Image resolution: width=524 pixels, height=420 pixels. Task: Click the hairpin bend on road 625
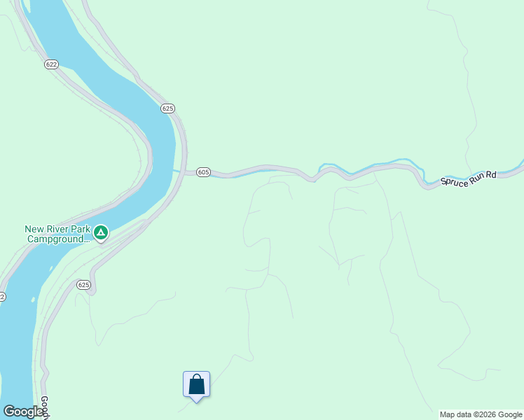pyautogui.click(x=92, y=291)
